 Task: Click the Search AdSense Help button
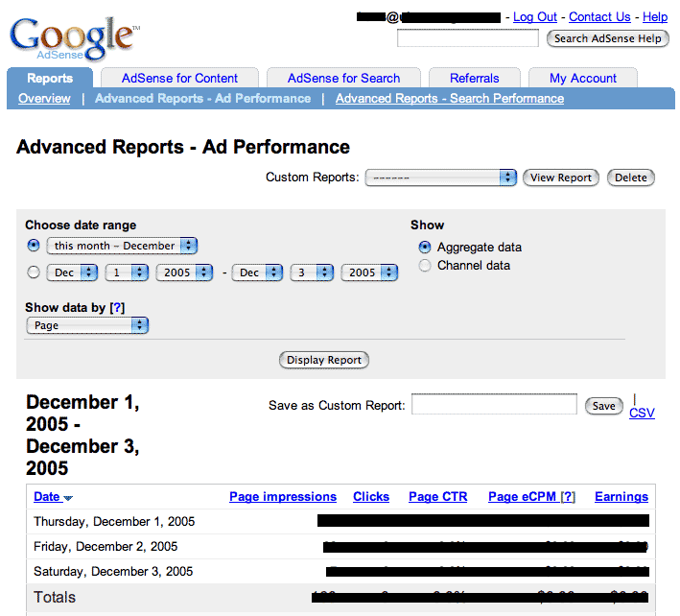(607, 38)
